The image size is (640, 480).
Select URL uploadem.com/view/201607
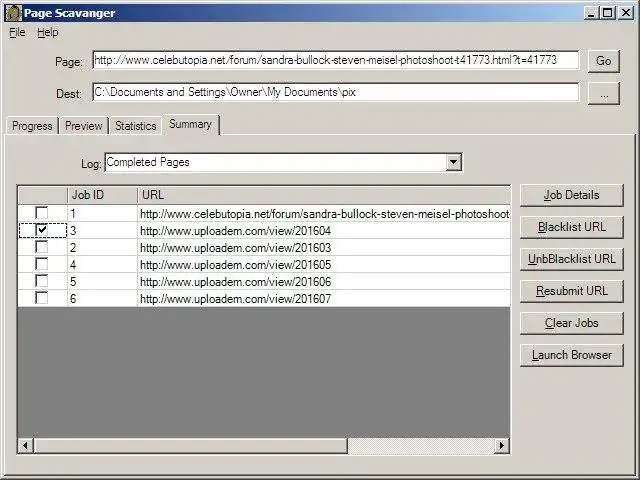click(x=236, y=299)
